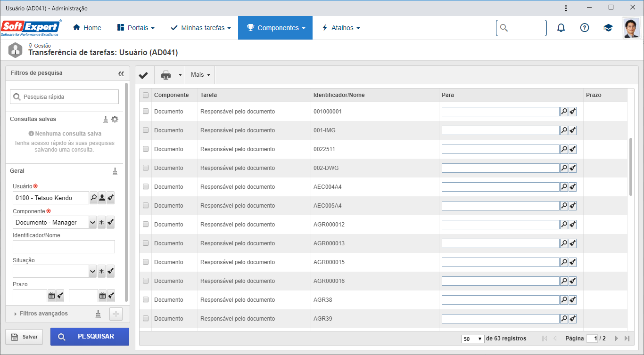The height and width of the screenshot is (355, 644).
Task: Check the row AGR000013 checkbox
Action: point(146,243)
